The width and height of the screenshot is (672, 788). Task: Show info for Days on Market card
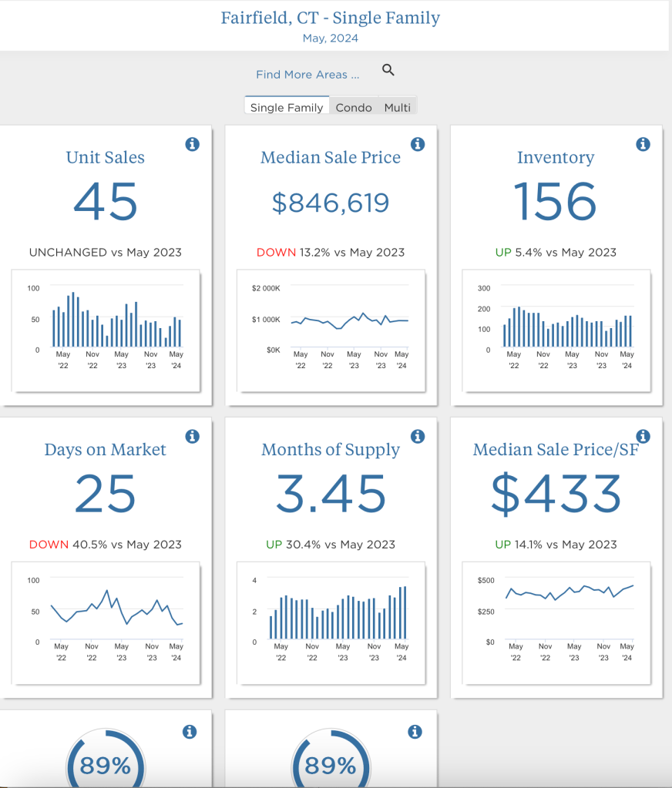click(193, 437)
